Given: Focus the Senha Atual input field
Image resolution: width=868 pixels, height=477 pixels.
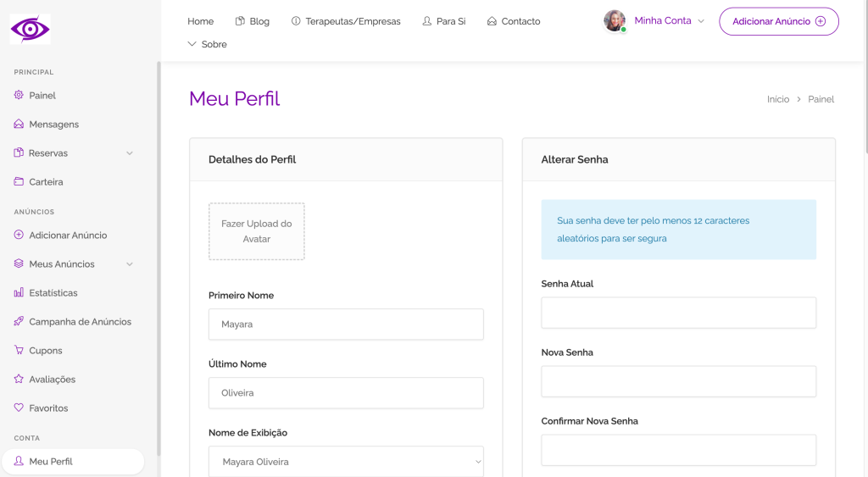Looking at the screenshot, I should click(x=678, y=313).
